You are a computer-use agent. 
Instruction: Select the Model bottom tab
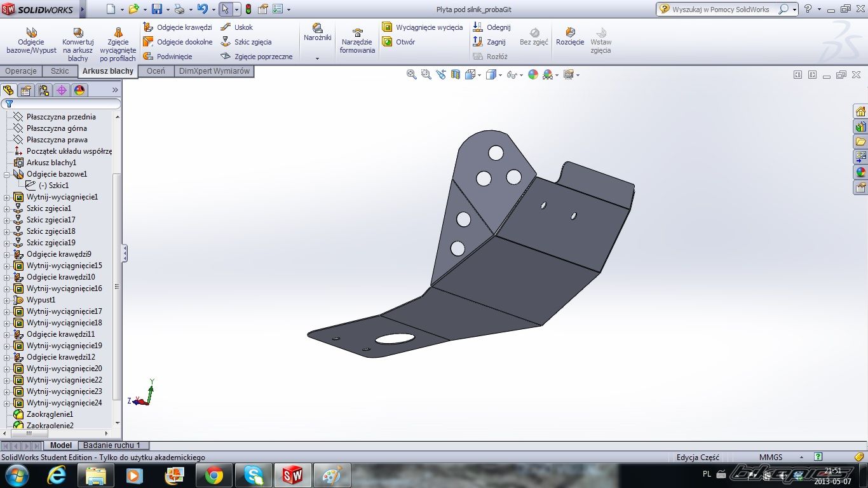point(61,445)
